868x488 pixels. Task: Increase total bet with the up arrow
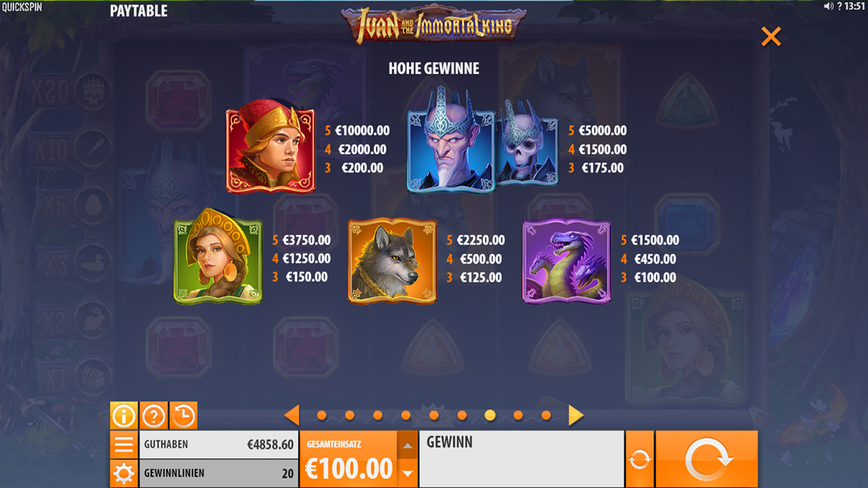[407, 445]
